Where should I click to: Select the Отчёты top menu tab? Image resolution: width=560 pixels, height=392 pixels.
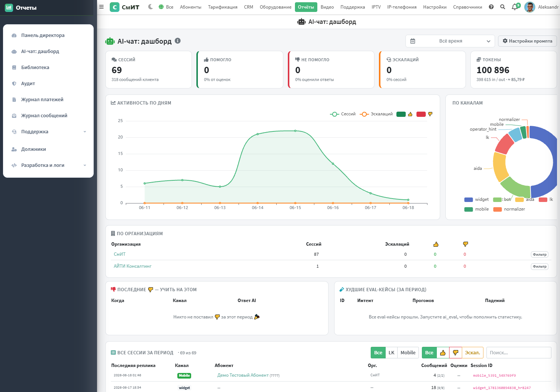click(306, 7)
